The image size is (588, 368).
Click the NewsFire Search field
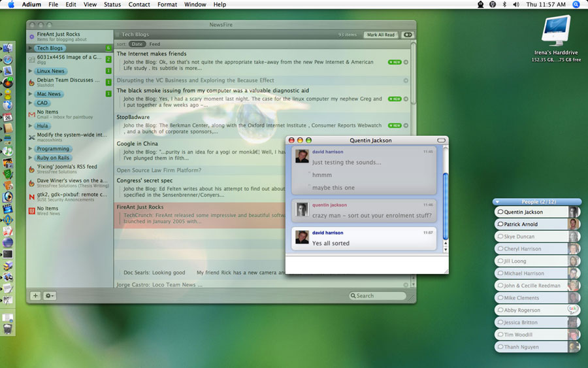(x=378, y=295)
